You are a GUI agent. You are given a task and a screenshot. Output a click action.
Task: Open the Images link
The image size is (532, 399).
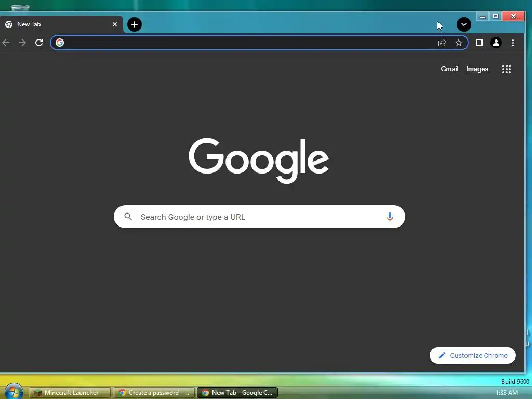[477, 69]
